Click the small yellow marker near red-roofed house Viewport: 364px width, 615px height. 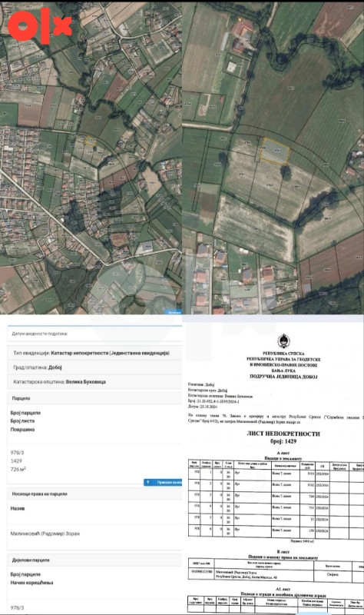[x=240, y=18]
